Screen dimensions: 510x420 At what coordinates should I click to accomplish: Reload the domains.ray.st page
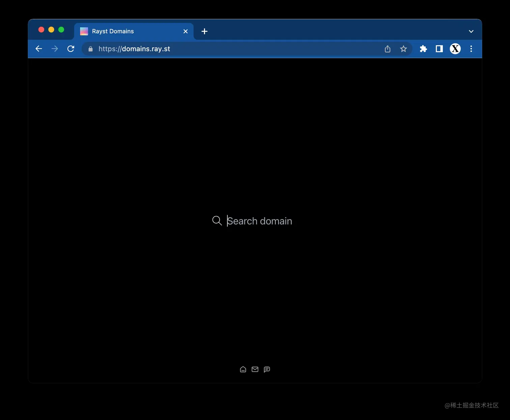click(71, 49)
